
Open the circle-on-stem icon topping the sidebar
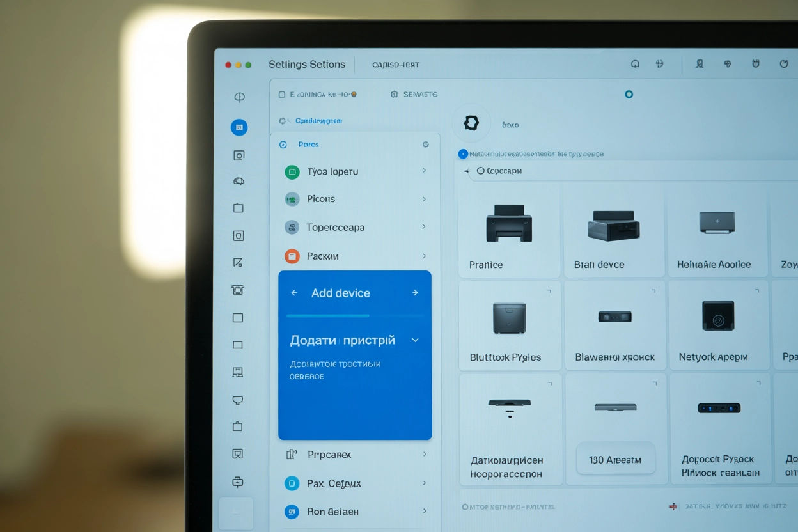[239, 98]
